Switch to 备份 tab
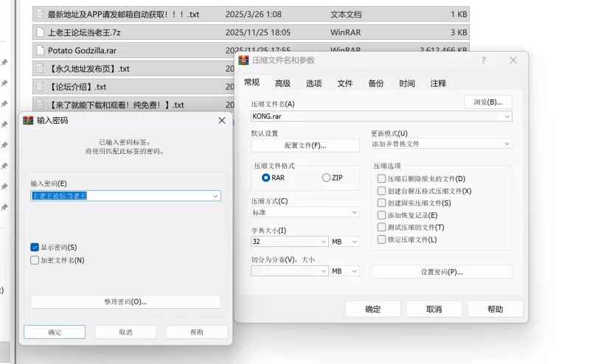 (376, 83)
